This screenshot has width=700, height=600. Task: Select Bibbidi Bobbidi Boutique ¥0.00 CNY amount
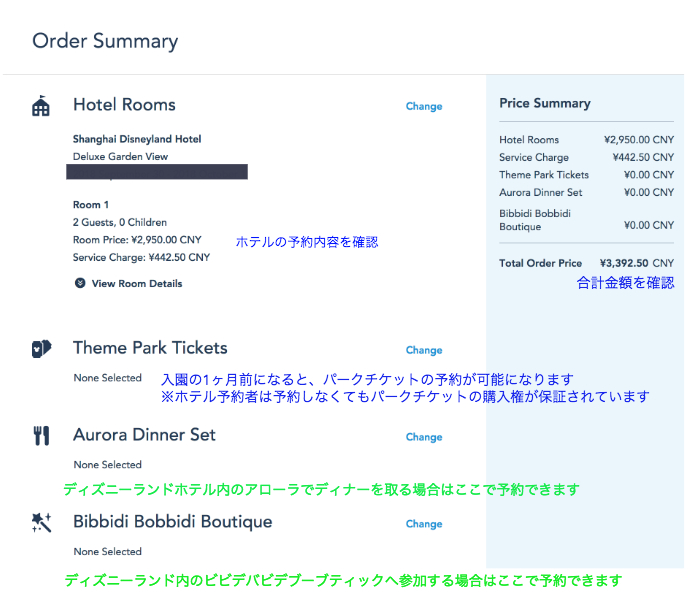click(649, 225)
